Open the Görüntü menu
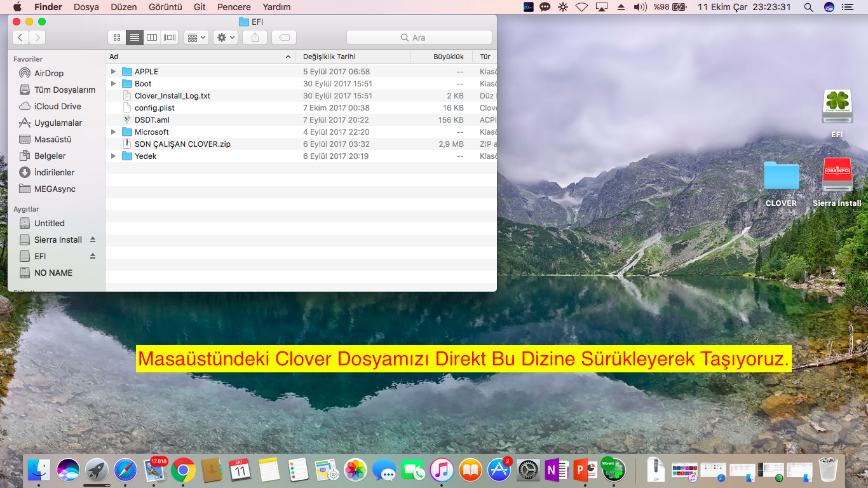Screen dimensions: 868x488 (165, 7)
